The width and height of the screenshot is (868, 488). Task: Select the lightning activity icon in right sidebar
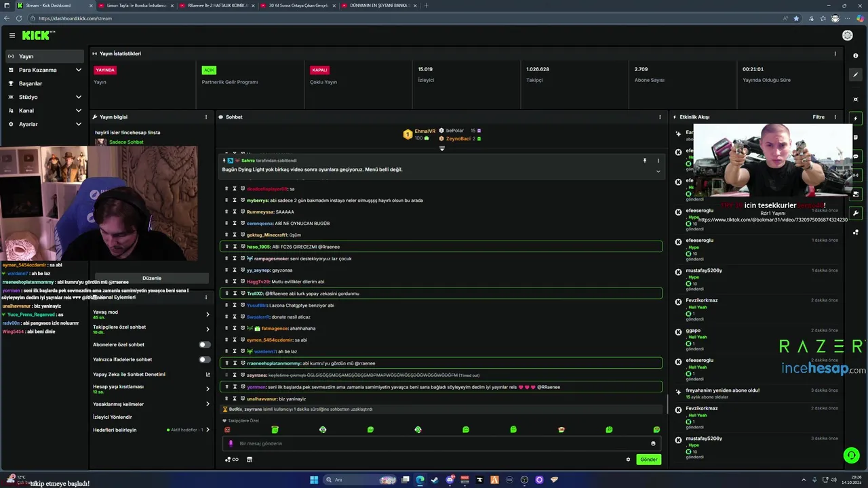click(856, 119)
